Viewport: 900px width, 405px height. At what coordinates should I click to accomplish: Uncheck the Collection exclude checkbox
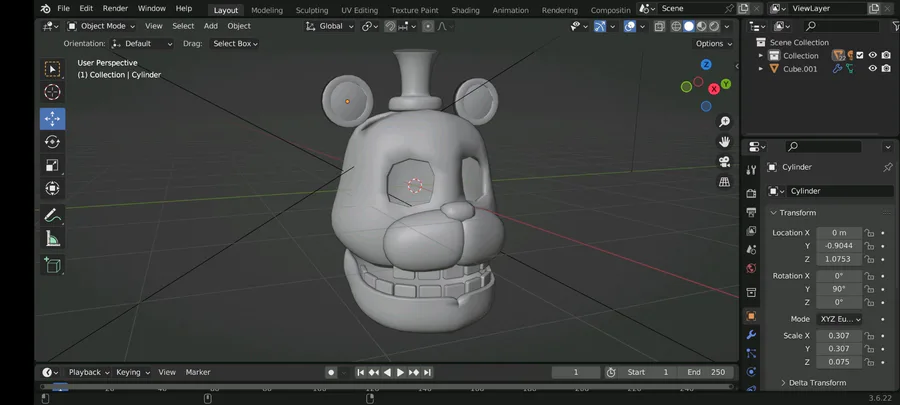[860, 56]
